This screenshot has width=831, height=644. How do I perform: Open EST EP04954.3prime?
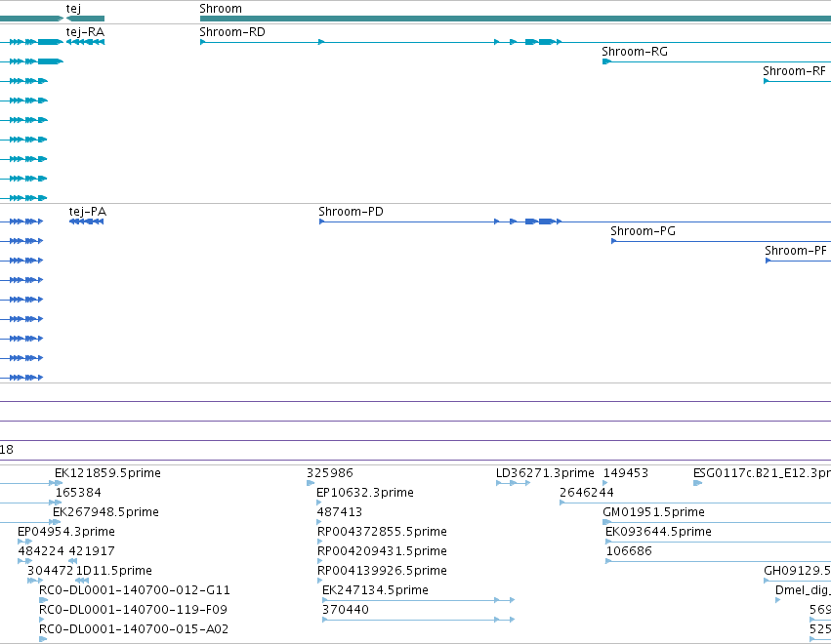pos(66,532)
